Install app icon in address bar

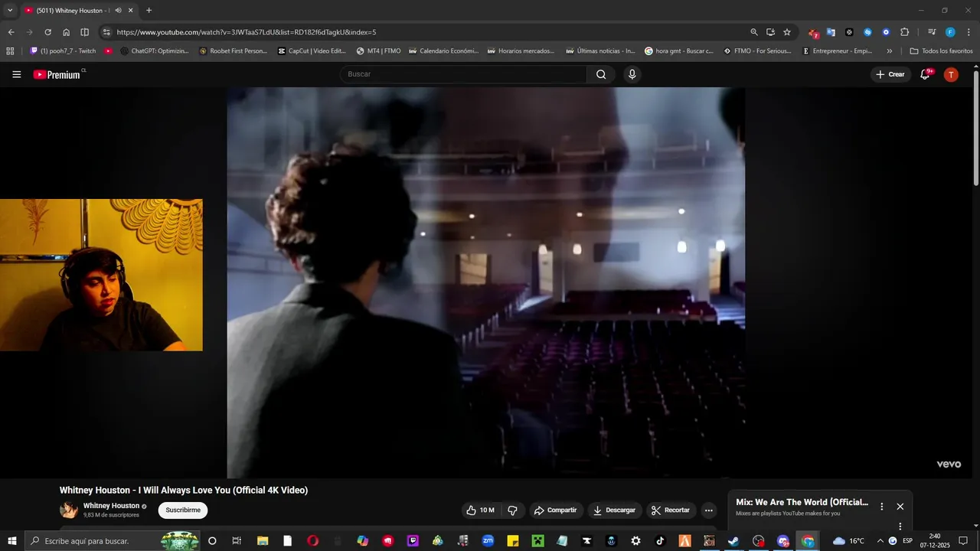[x=770, y=32]
